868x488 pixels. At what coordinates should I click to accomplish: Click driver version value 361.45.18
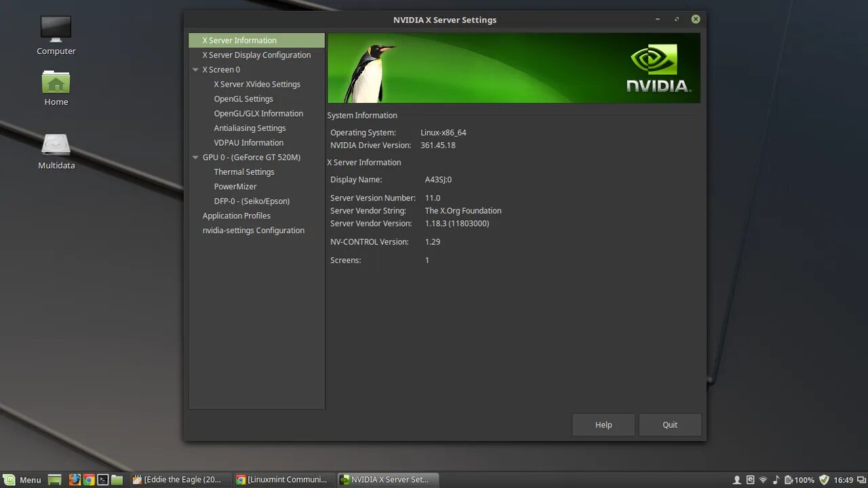coord(438,146)
